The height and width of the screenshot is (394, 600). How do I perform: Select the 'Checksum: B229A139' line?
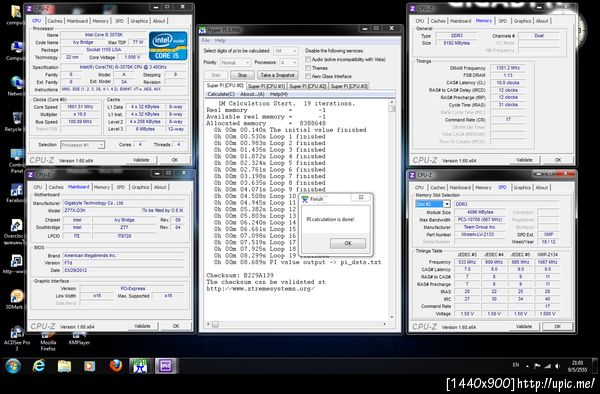[x=240, y=275]
